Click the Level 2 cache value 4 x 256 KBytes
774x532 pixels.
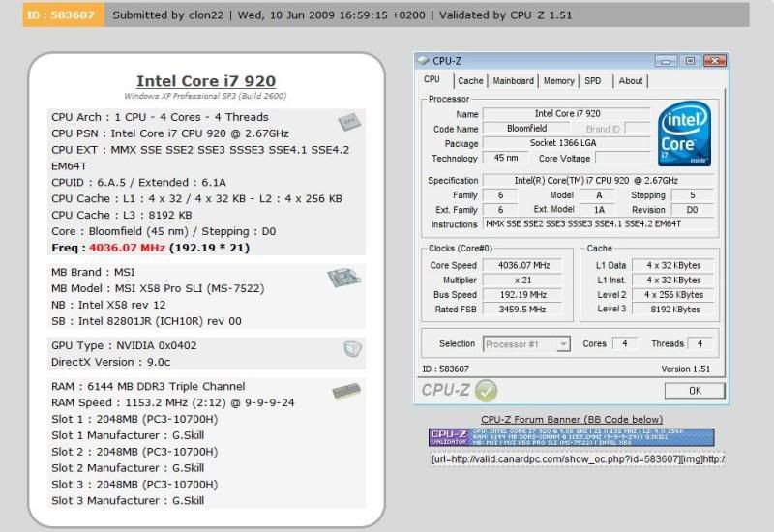673,295
